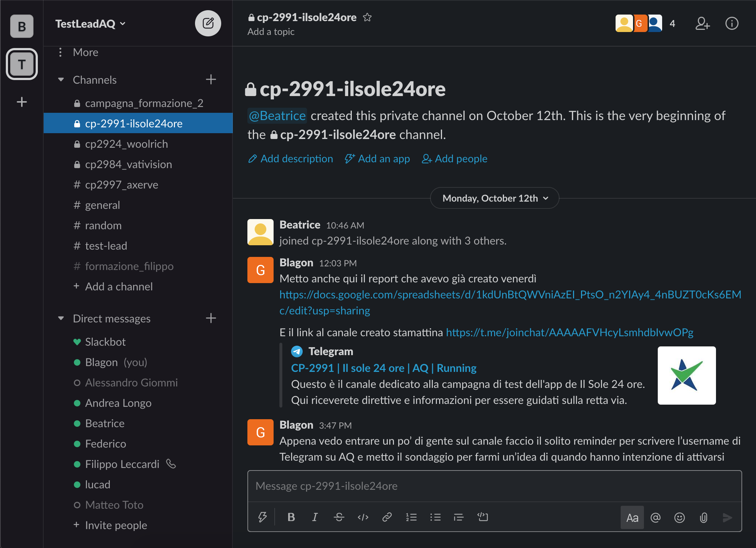Switch to #cp2997_axerve channel
Screen dimensions: 756x548
click(138, 185)
